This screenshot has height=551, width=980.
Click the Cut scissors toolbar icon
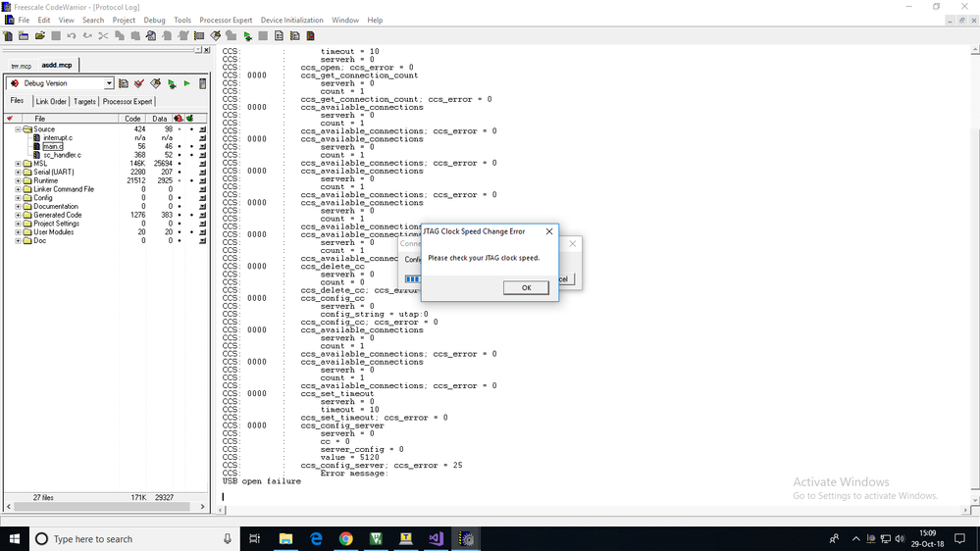point(104,36)
